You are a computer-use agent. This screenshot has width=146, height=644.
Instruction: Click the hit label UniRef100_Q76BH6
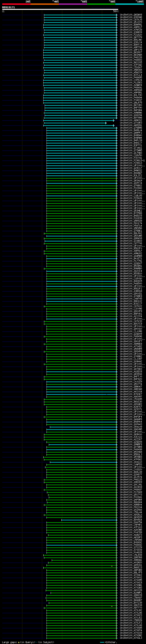pos(131,128)
